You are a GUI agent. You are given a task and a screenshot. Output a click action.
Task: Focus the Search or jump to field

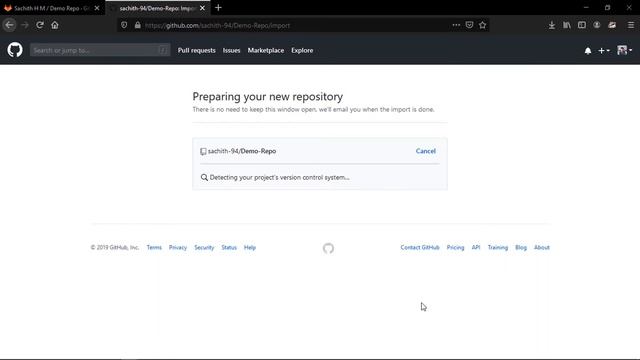100,50
